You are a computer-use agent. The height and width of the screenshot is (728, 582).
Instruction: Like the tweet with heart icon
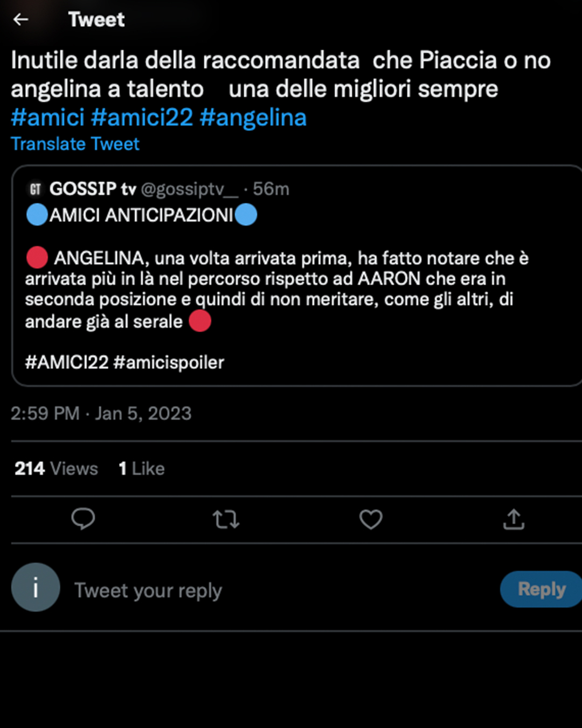371,519
